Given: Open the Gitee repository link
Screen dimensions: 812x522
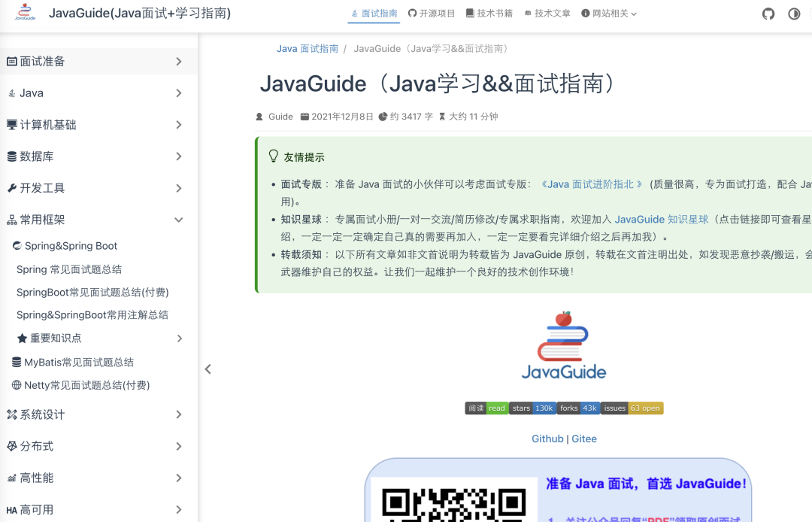Looking at the screenshot, I should click(584, 439).
